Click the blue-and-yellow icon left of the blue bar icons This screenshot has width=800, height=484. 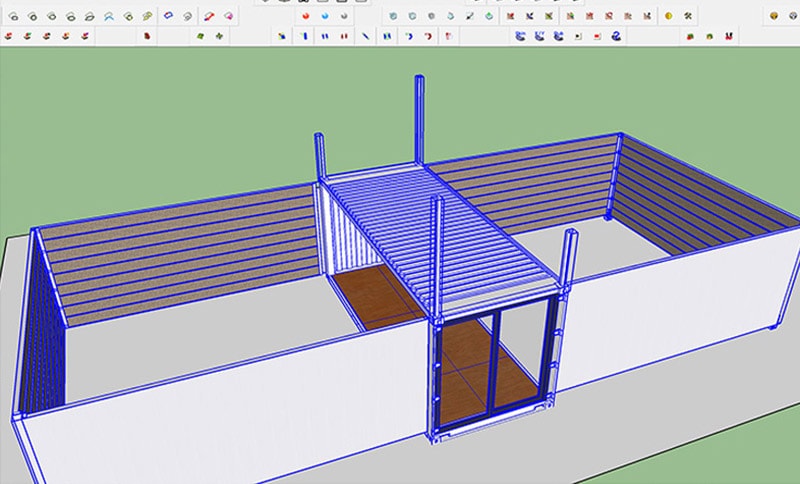[x=282, y=36]
